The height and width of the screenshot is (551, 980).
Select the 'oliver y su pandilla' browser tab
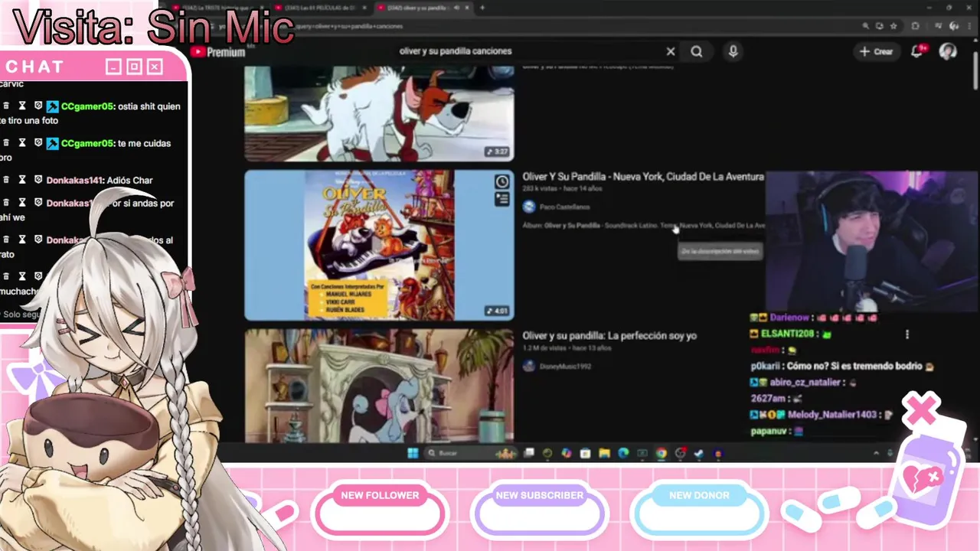click(x=423, y=8)
